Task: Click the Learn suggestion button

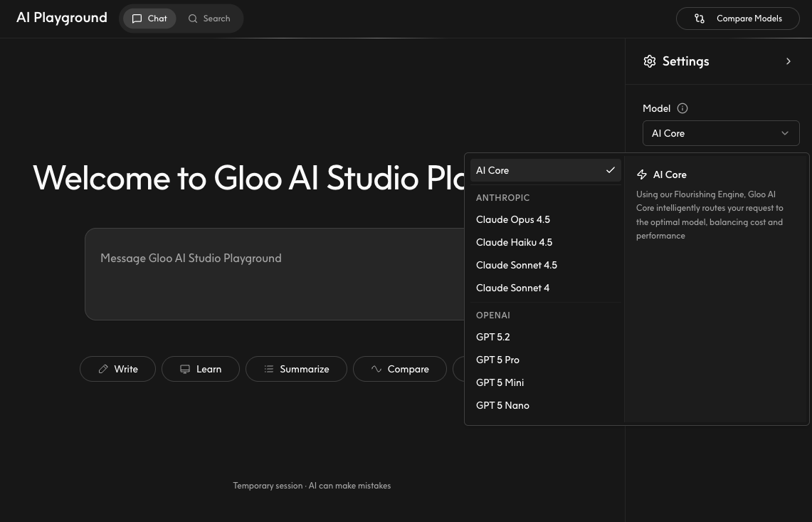Action: pos(201,369)
